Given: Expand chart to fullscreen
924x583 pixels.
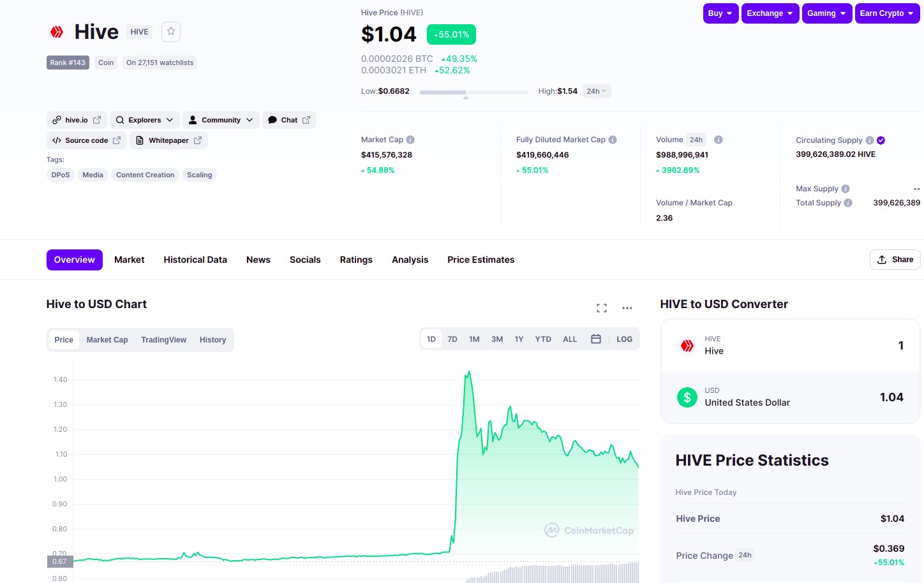Looking at the screenshot, I should (x=602, y=308).
